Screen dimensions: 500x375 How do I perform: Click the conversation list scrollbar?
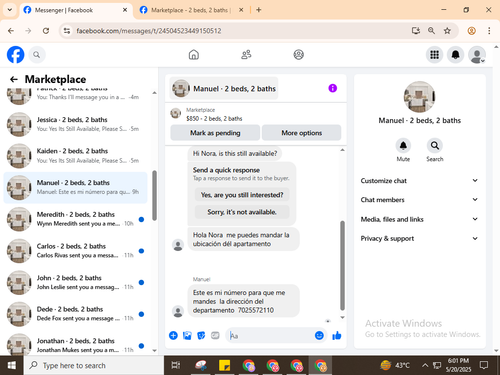154,195
